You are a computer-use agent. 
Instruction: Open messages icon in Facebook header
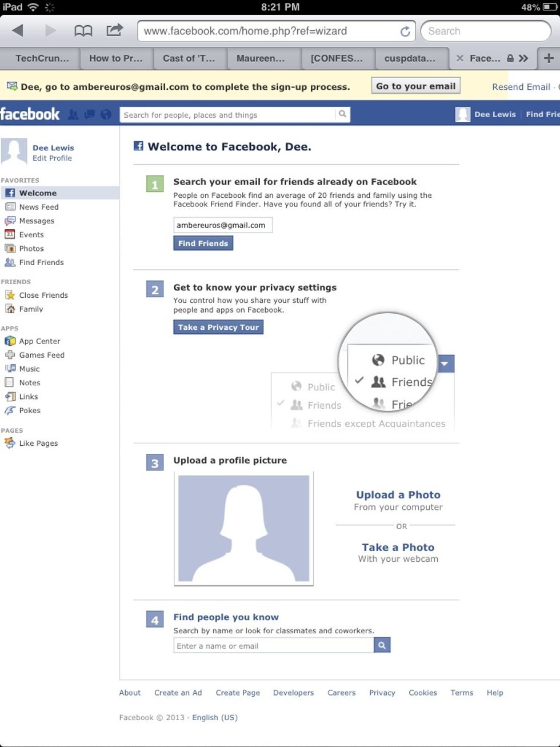(90, 115)
